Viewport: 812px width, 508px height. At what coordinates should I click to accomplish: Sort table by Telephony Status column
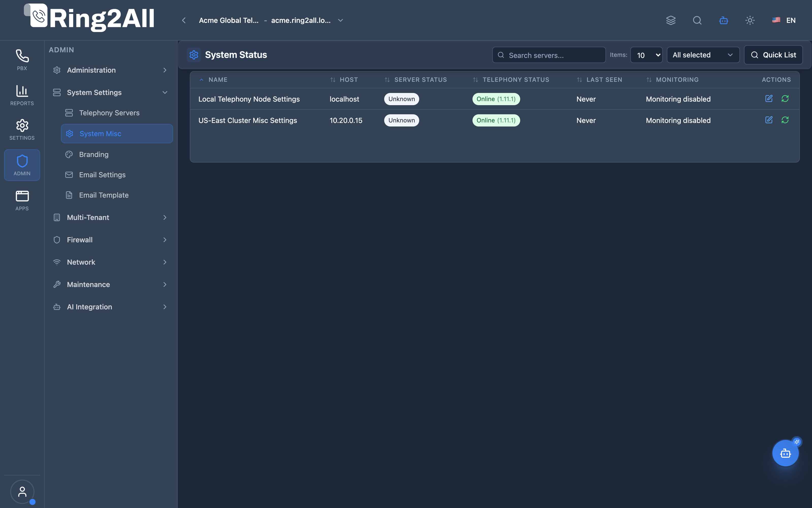click(x=511, y=80)
